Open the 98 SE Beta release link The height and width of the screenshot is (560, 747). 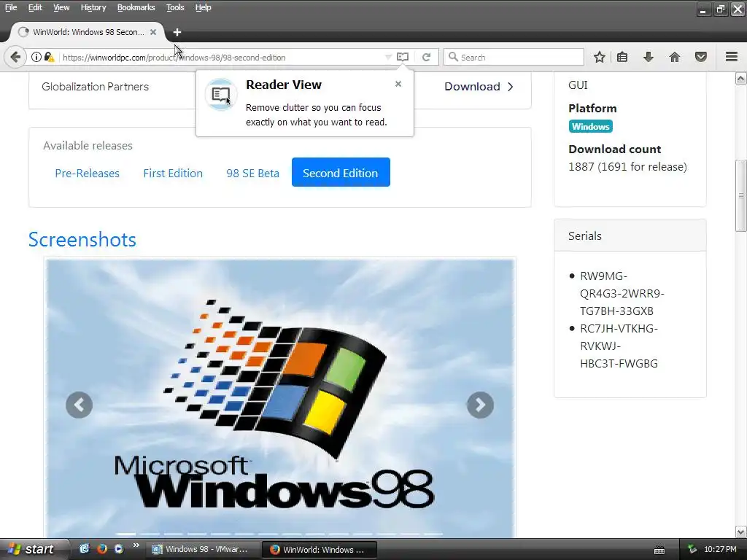[252, 173]
